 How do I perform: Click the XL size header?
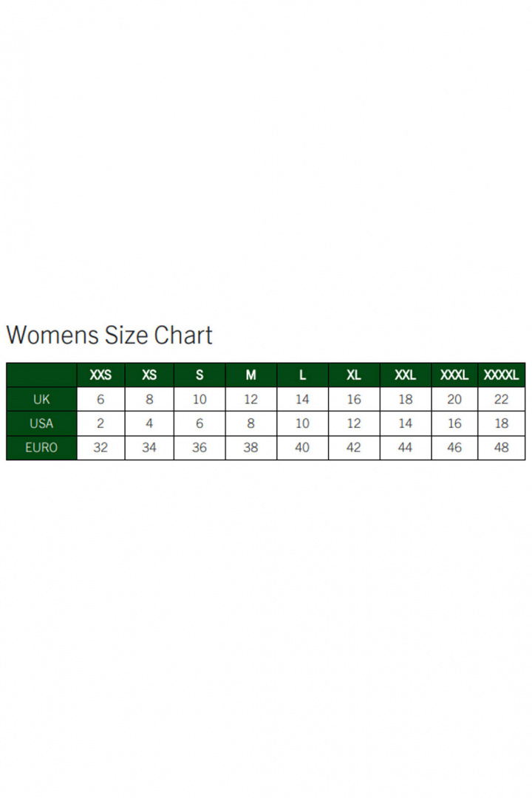pyautogui.click(x=354, y=375)
